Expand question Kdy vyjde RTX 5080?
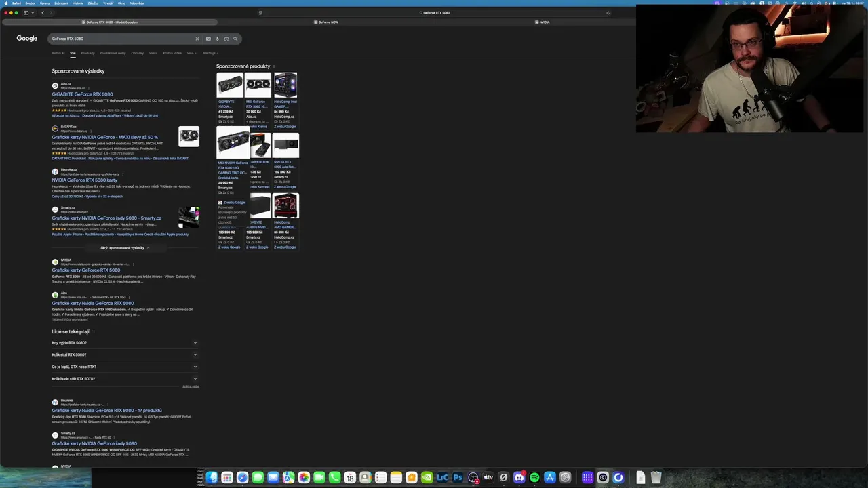868x488 pixels. click(125, 343)
